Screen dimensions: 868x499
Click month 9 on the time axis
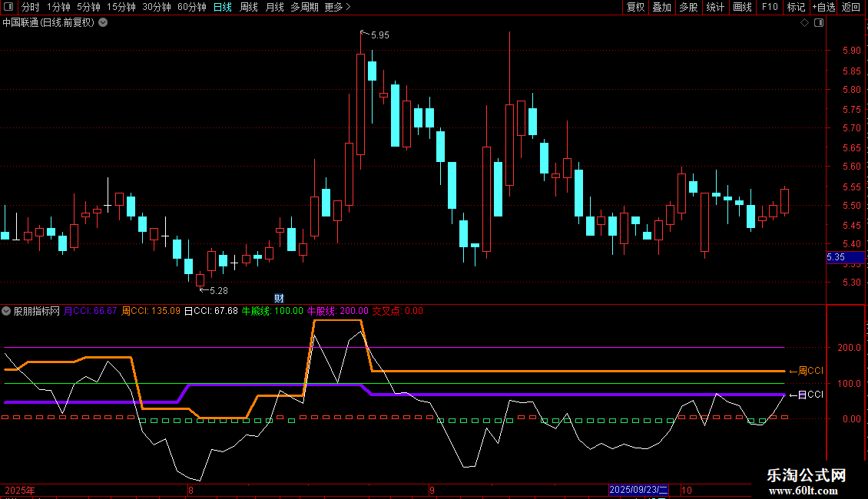pos(432,490)
